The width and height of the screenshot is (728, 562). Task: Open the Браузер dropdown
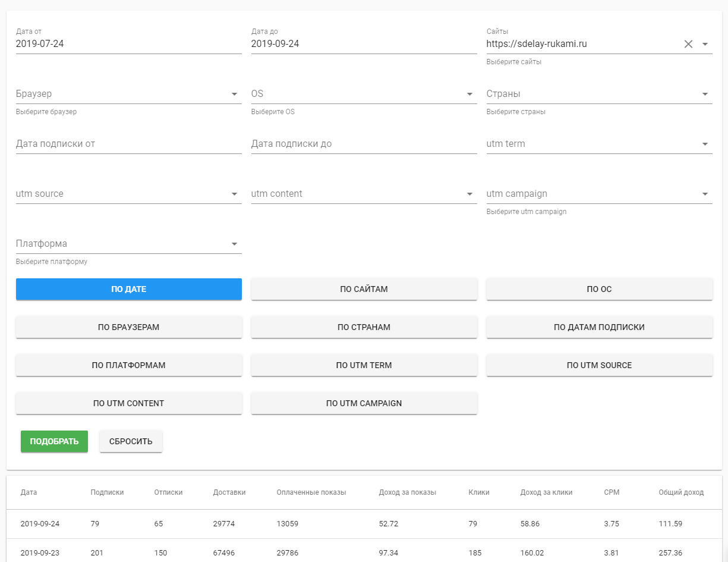(x=234, y=94)
